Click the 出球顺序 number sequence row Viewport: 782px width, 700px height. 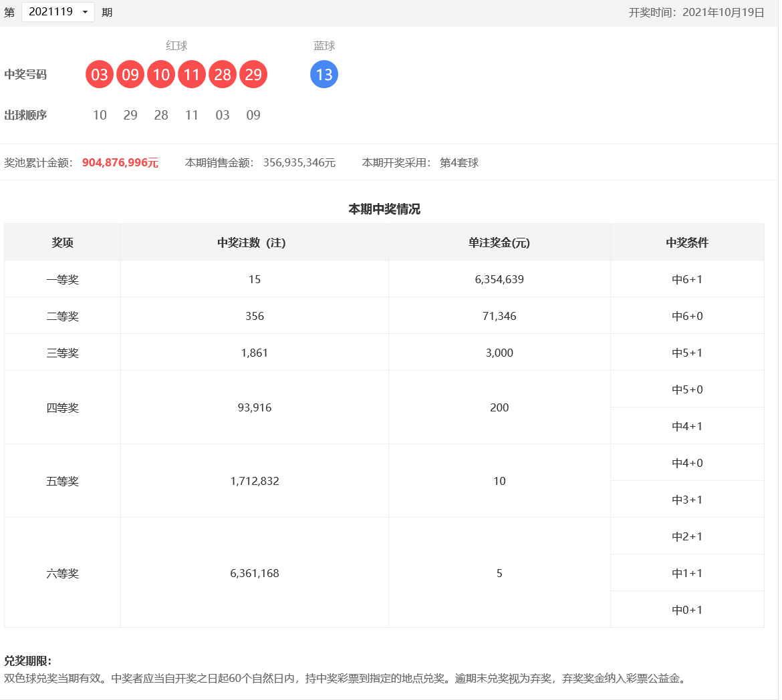click(176, 115)
